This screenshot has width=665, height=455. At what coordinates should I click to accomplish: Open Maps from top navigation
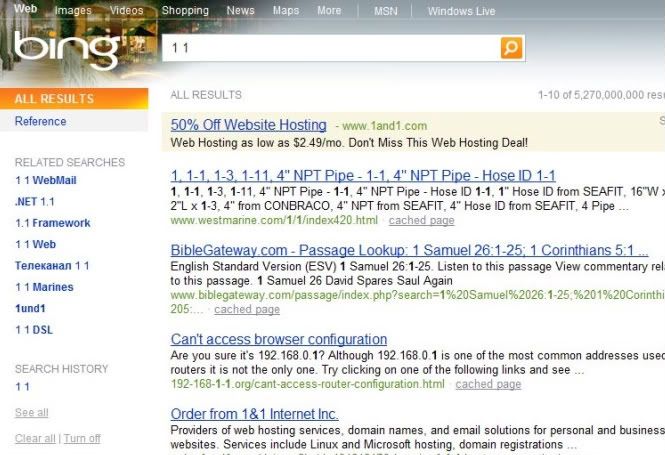coord(286,11)
